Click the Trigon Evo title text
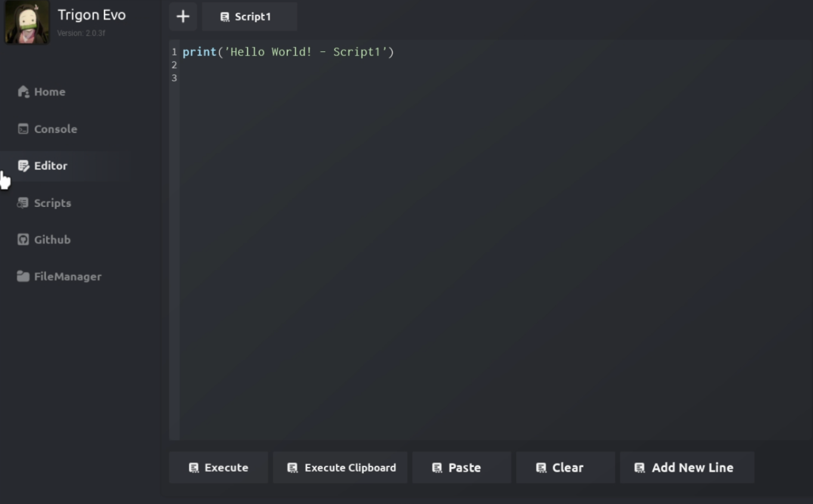 [x=92, y=15]
